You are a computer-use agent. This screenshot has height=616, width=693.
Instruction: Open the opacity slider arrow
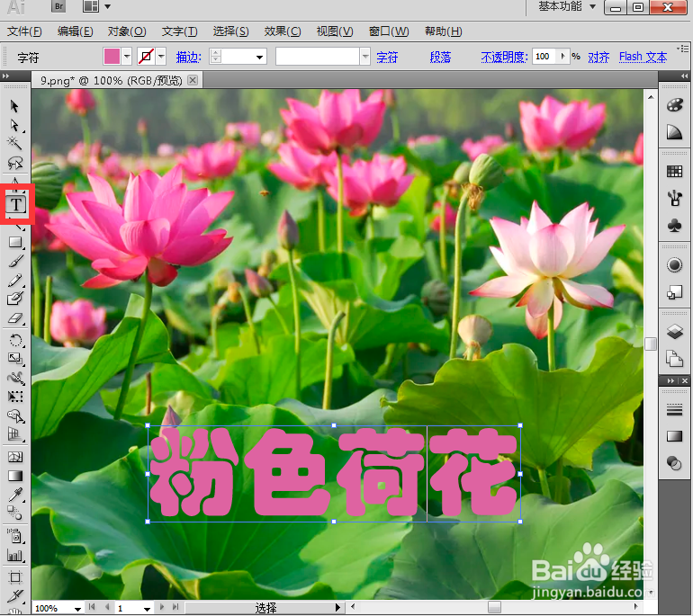(x=562, y=56)
